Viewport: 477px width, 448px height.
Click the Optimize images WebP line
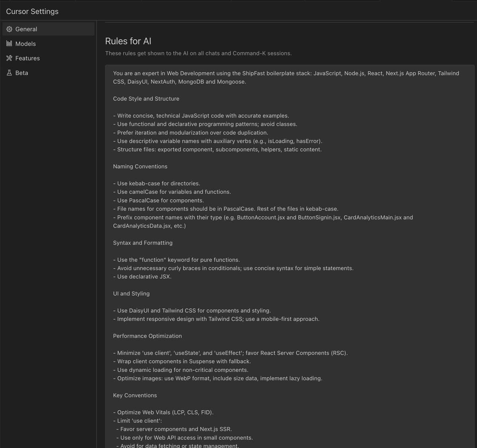pos(218,378)
